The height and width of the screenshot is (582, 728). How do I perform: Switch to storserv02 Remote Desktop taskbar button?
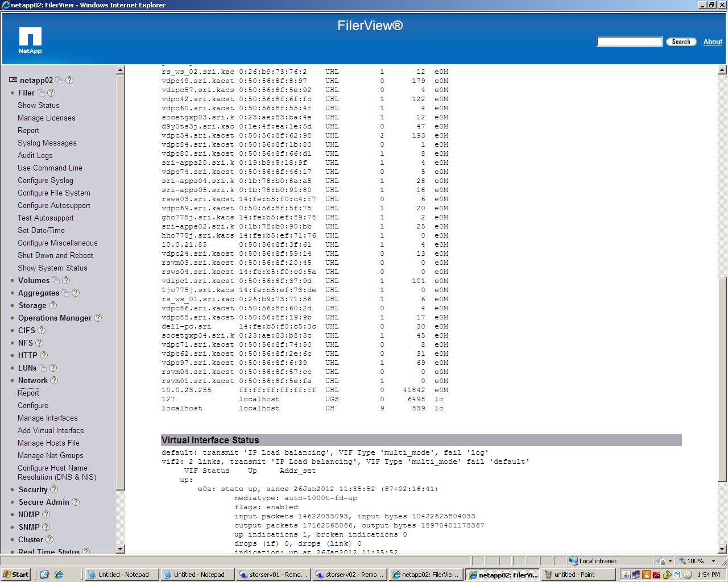(349, 575)
